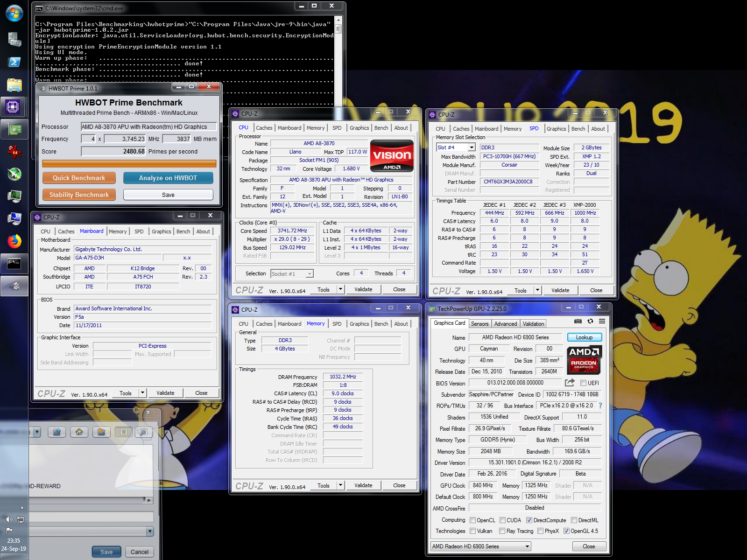
Task: Toggle the UEFI checkbox in GPU-Z
Action: point(583,383)
